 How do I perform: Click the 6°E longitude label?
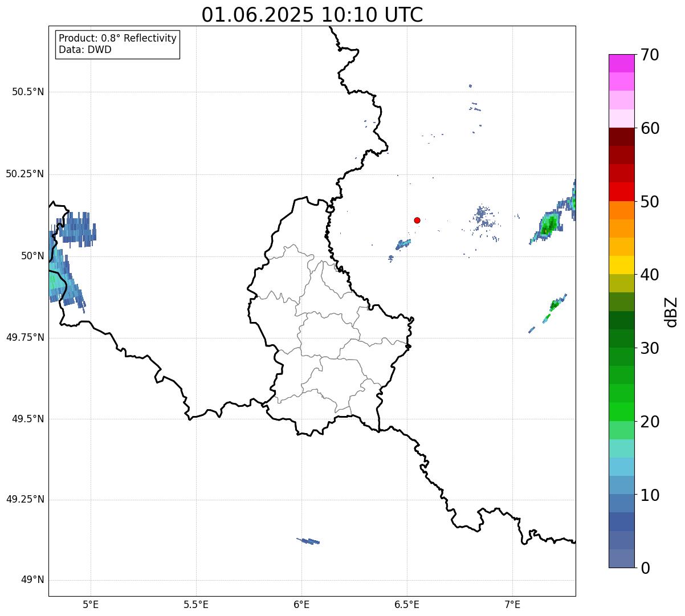[301, 605]
